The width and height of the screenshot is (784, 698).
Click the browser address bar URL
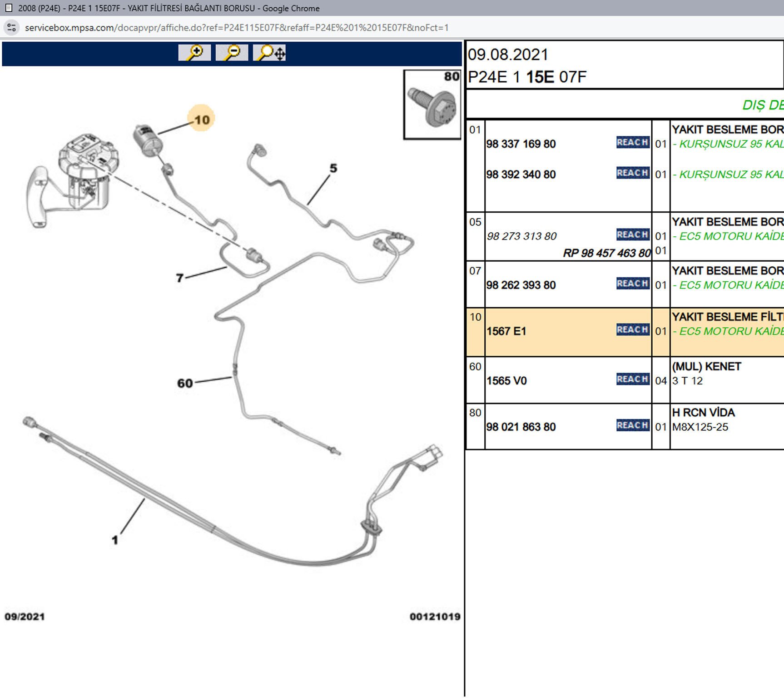coord(236,28)
